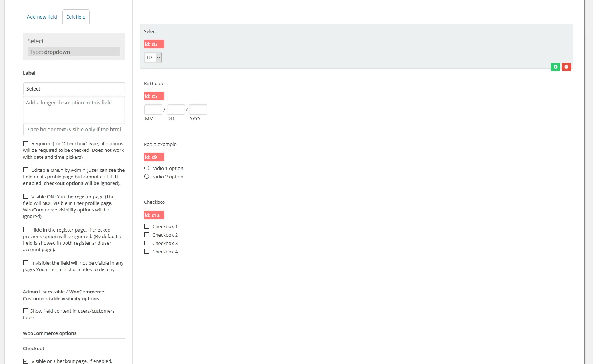This screenshot has width=593, height=364.
Task: Select the 'radio 1 option' button
Action: click(x=147, y=168)
